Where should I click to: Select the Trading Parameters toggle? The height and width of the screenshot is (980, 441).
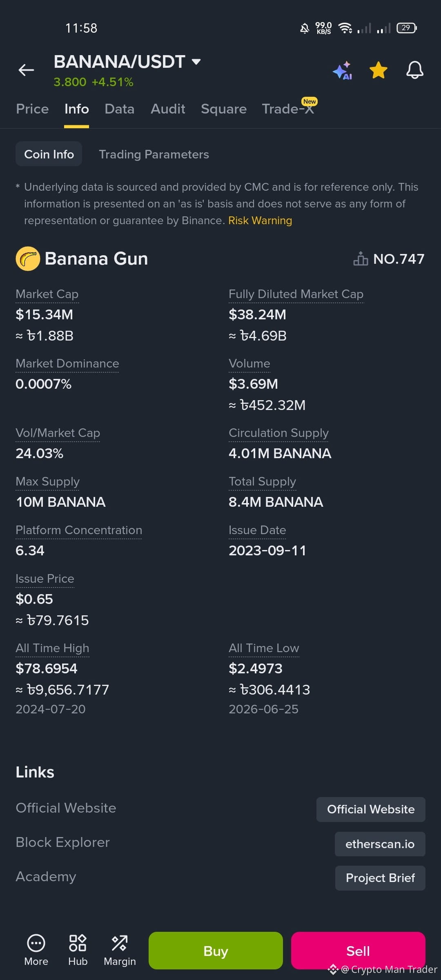tap(154, 154)
